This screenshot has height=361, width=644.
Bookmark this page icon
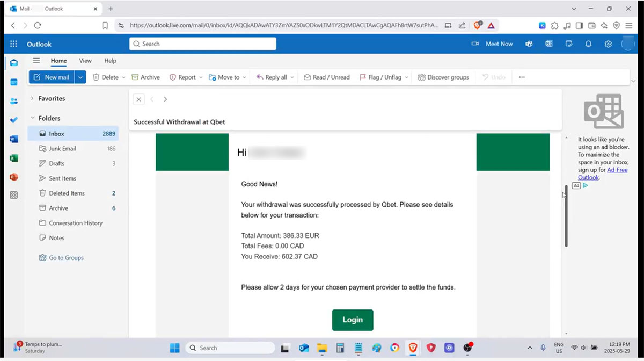pos(105,25)
